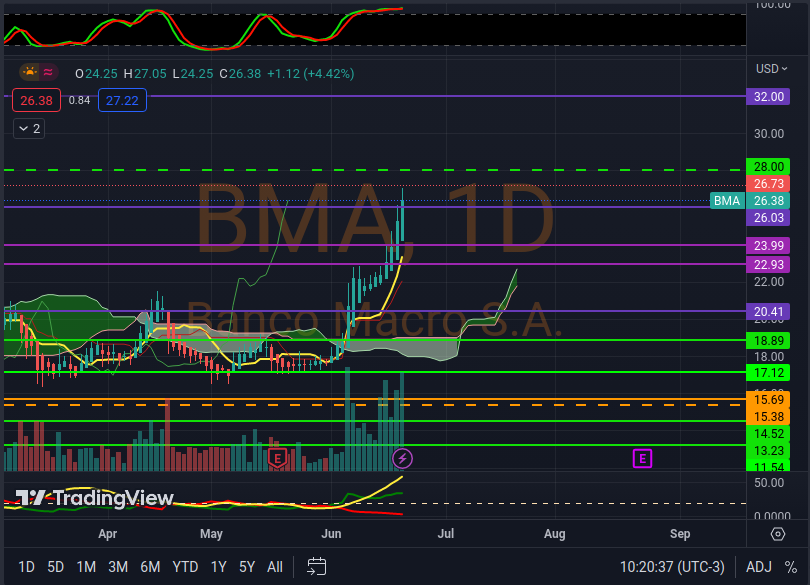Image resolution: width=810 pixels, height=585 pixels.
Task: Click the TradingView logo
Action: pos(95,498)
